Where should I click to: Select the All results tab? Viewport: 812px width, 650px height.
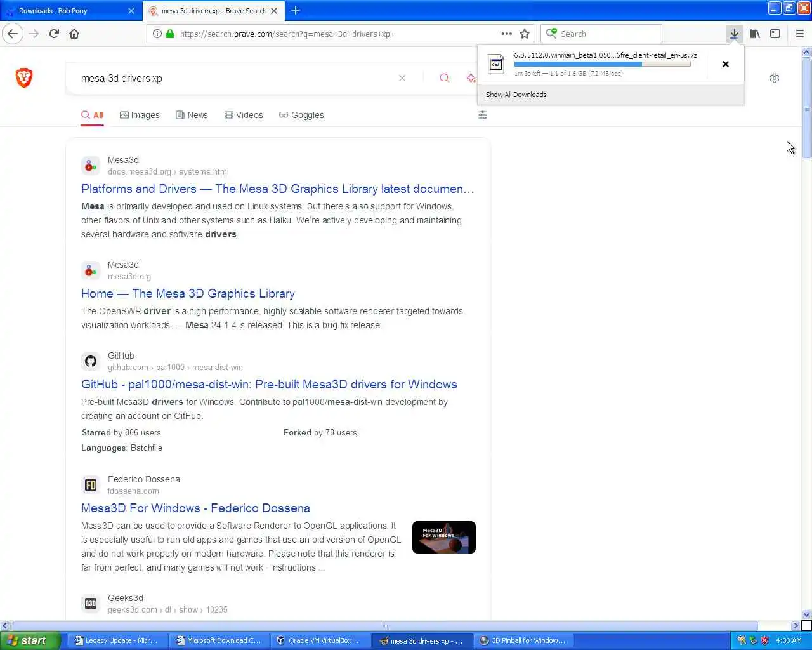pyautogui.click(x=92, y=115)
